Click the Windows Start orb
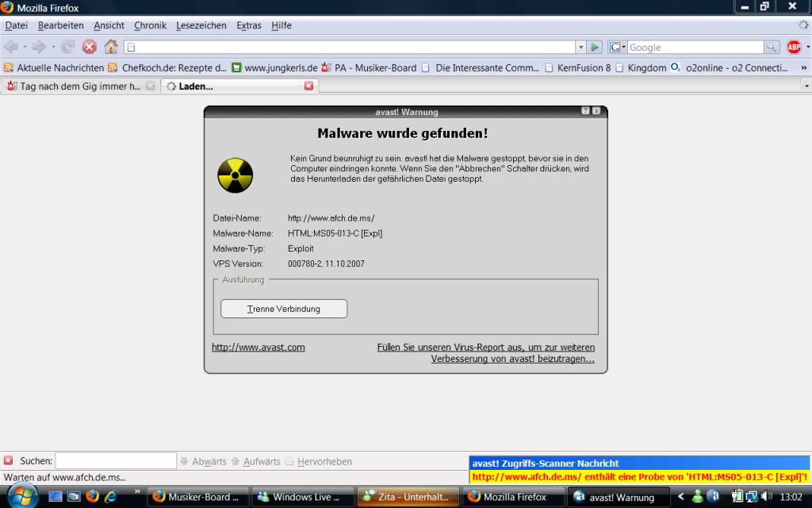Screen dimensions: 812x508 22,496
